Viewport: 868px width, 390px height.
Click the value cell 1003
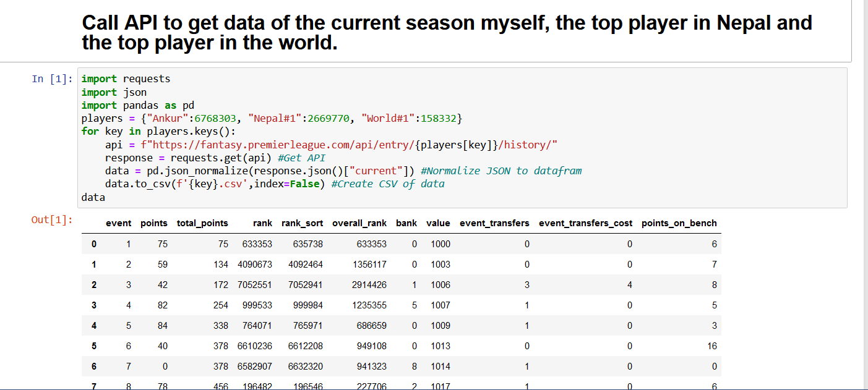[x=440, y=265]
